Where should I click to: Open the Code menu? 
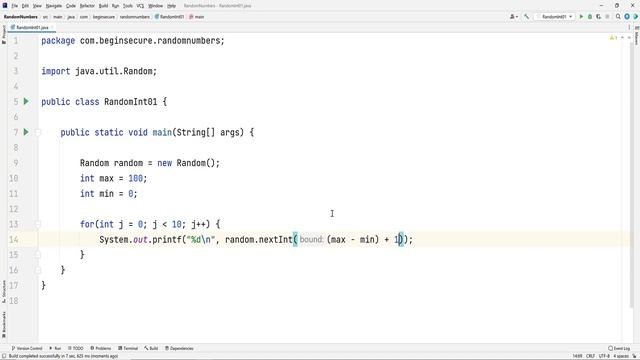(71, 6)
